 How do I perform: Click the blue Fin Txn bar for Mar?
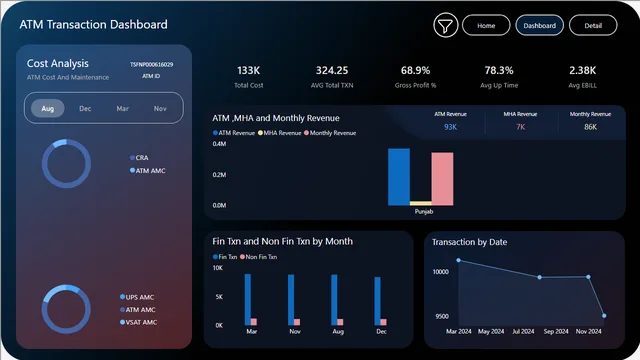[248, 300]
